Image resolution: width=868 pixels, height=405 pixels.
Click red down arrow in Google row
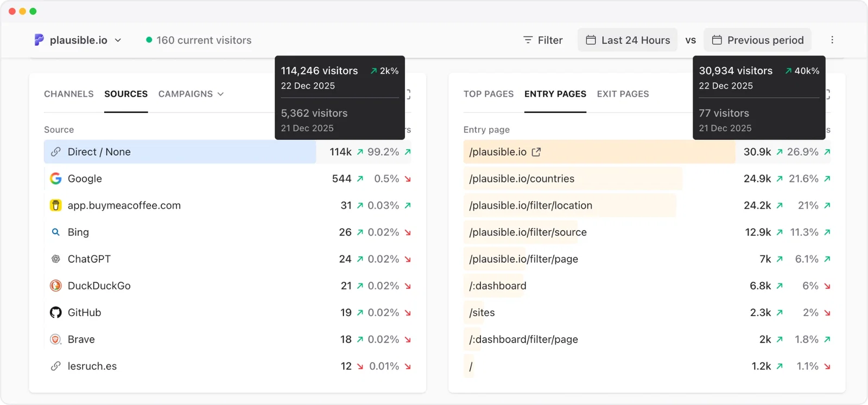[x=408, y=179]
